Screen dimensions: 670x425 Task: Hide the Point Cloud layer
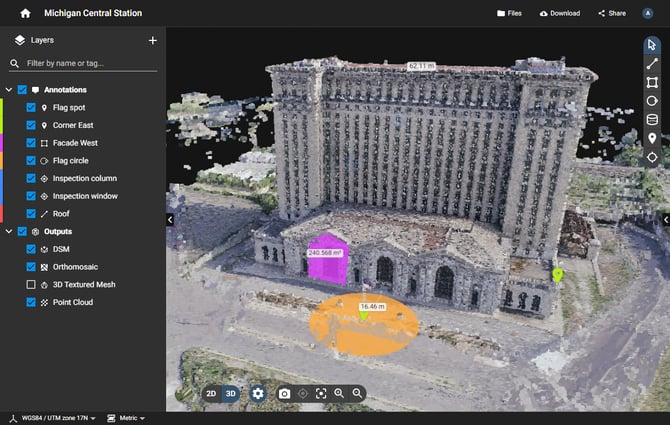pyautogui.click(x=31, y=302)
